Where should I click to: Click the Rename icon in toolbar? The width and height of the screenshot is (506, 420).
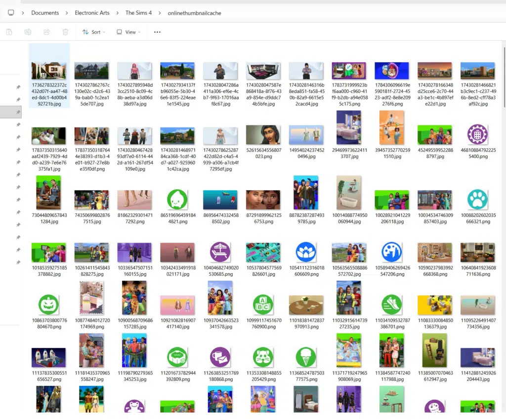28,32
